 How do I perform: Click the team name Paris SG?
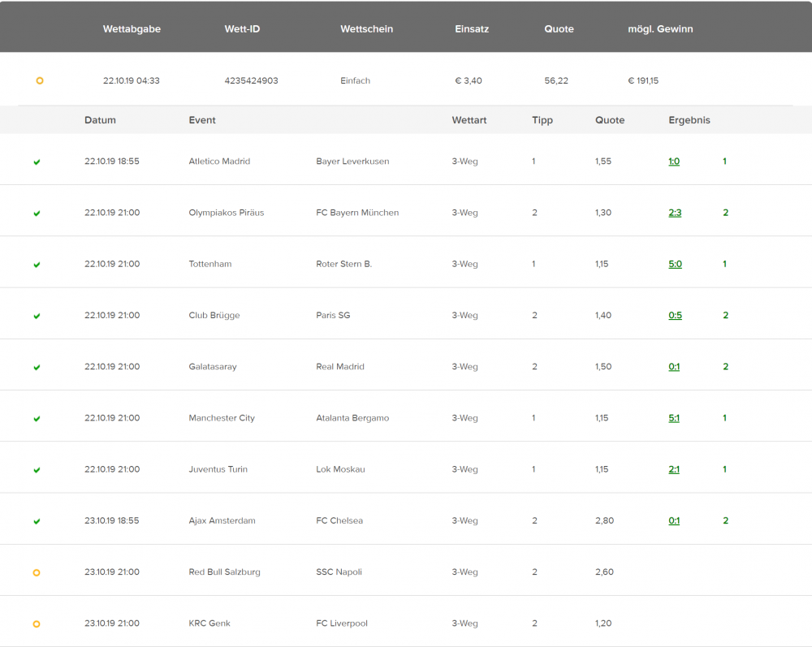[x=333, y=315]
